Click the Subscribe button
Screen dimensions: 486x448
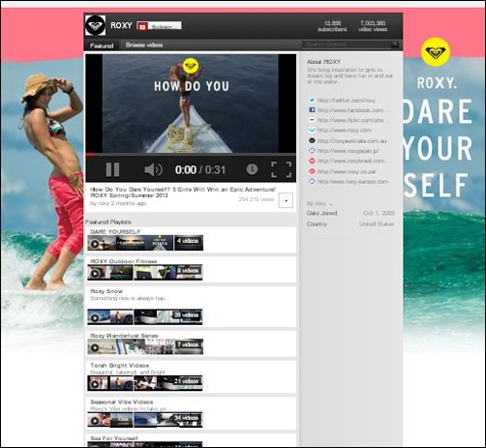click(159, 26)
